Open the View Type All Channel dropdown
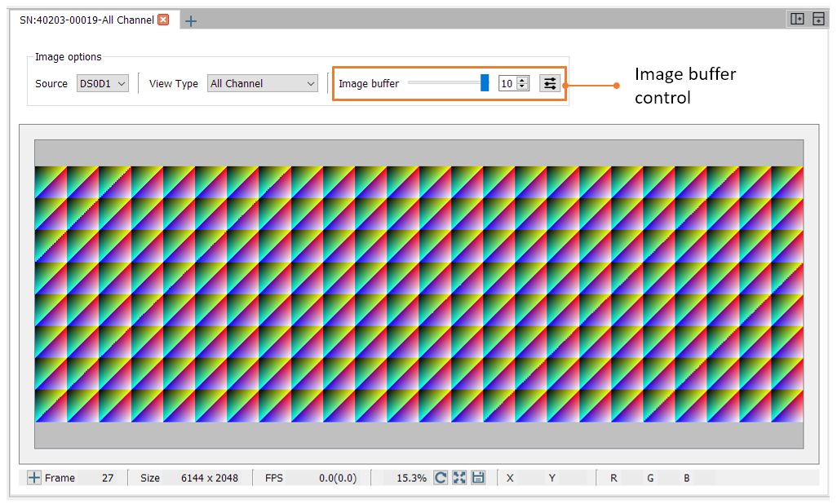The height and width of the screenshot is (504, 837). click(262, 83)
